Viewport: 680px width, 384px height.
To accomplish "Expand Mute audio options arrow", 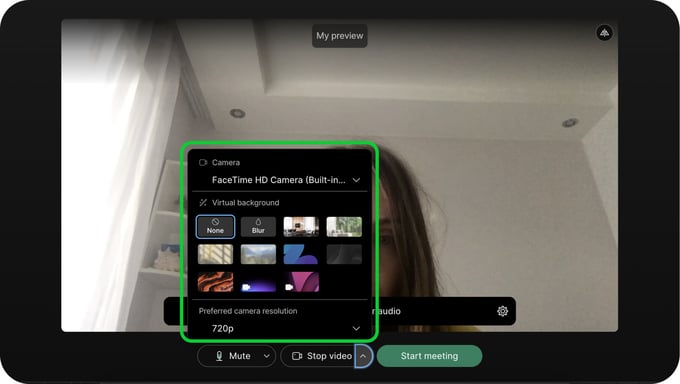I will coord(267,356).
